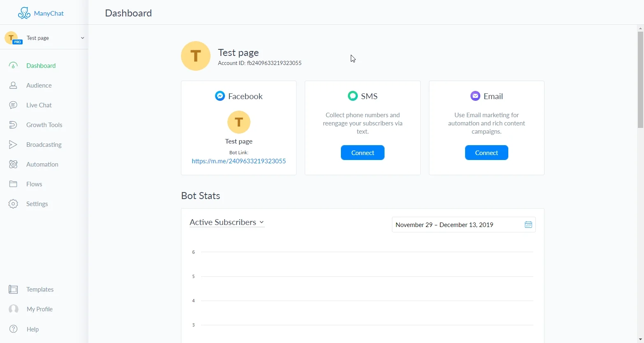This screenshot has height=343, width=644.
Task: Click the purple Email envelope icon
Action: (475, 96)
